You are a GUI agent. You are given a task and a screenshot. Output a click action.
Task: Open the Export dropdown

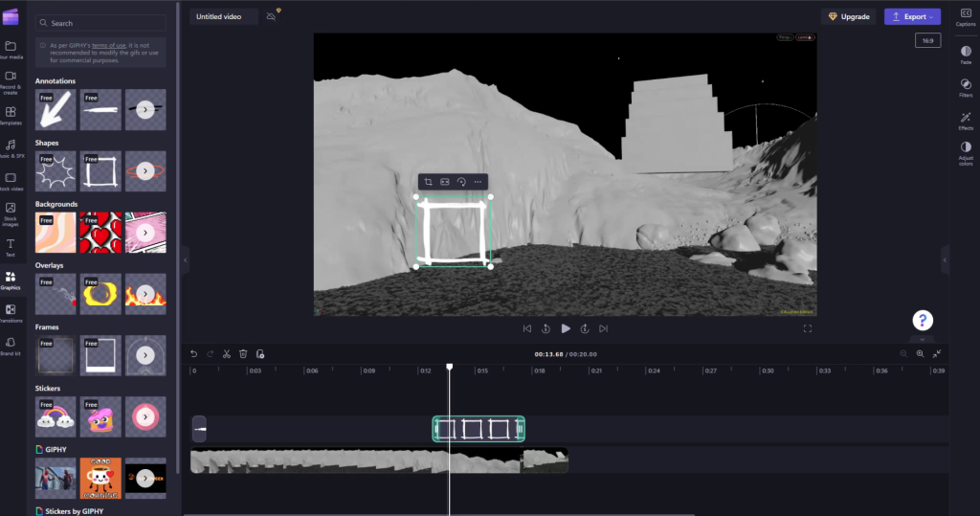(912, 16)
